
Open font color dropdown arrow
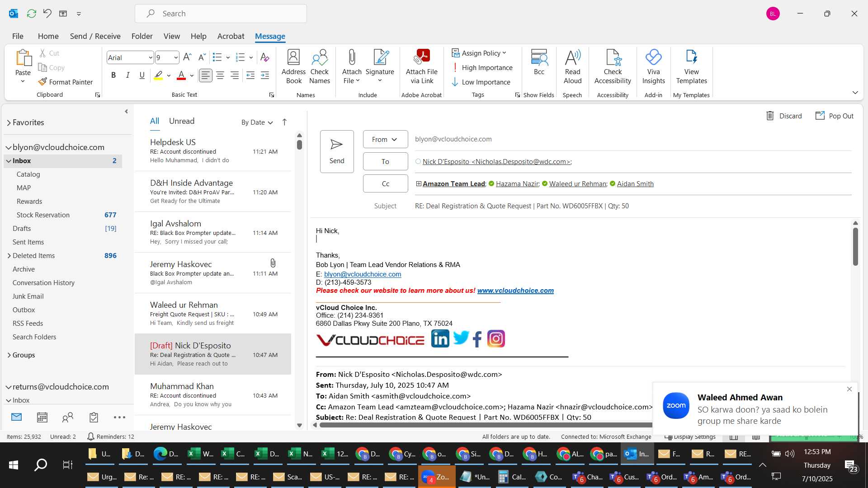[x=192, y=75]
